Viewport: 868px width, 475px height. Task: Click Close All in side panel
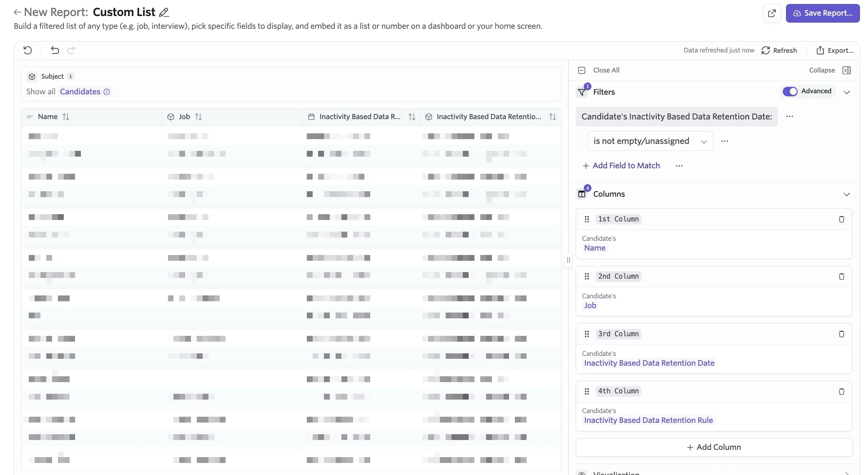point(599,70)
